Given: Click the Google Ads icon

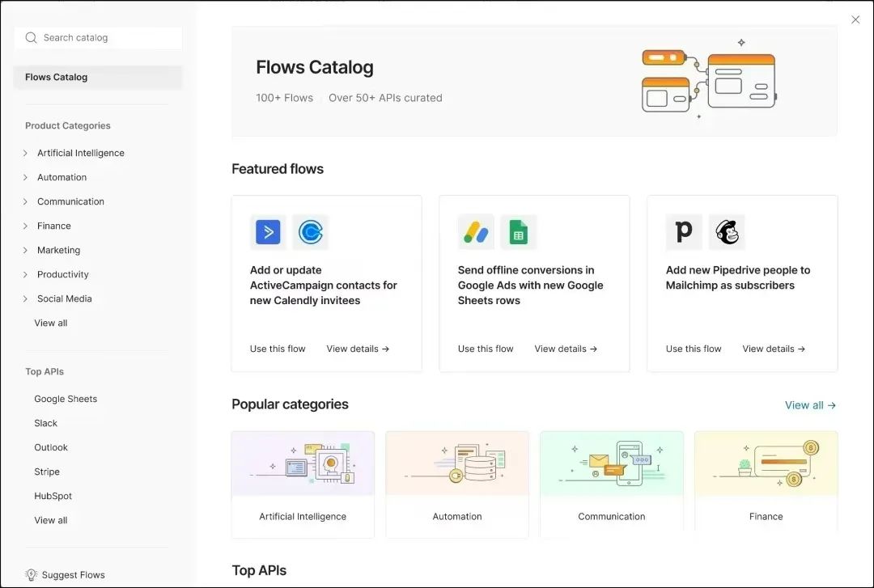Looking at the screenshot, I should tap(476, 232).
